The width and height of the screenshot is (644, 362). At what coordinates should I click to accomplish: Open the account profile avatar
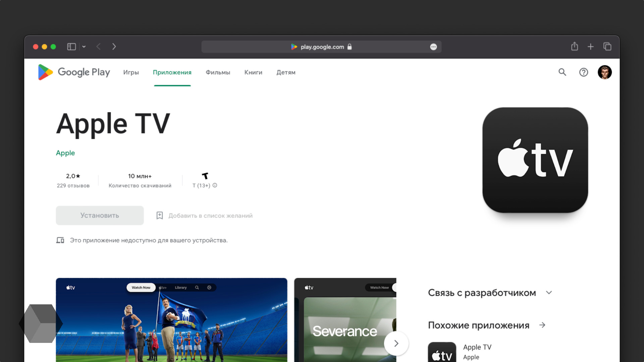[605, 72]
